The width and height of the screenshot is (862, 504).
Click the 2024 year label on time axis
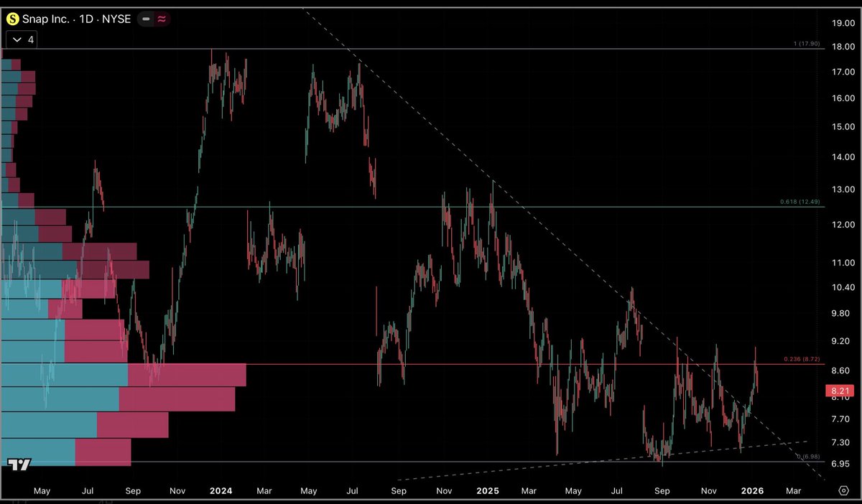(221, 491)
